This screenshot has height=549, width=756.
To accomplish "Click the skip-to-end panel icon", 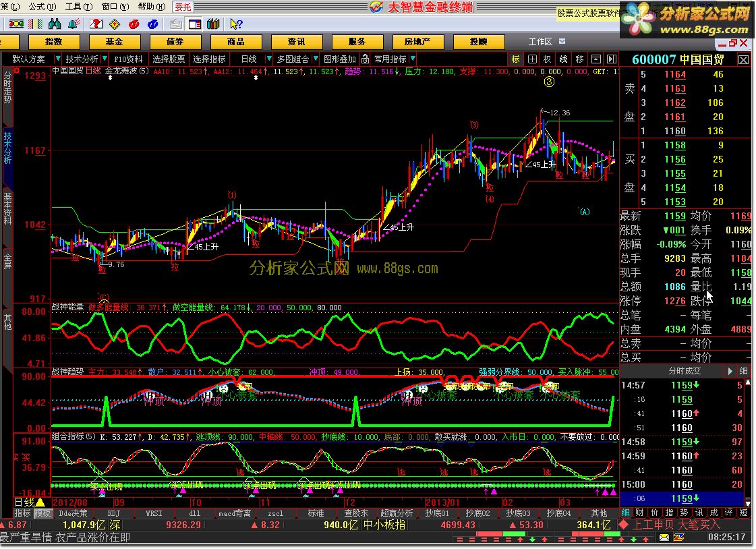I will click(612, 59).
